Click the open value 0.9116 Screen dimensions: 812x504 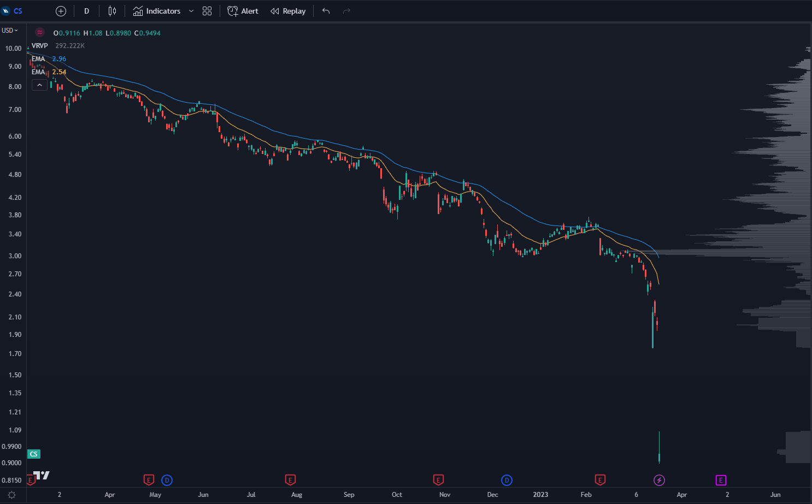pyautogui.click(x=69, y=33)
